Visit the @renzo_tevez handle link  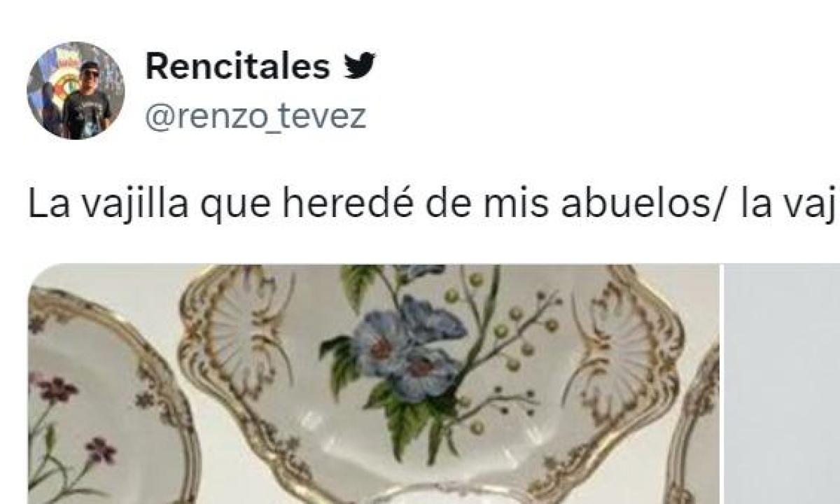(255, 117)
